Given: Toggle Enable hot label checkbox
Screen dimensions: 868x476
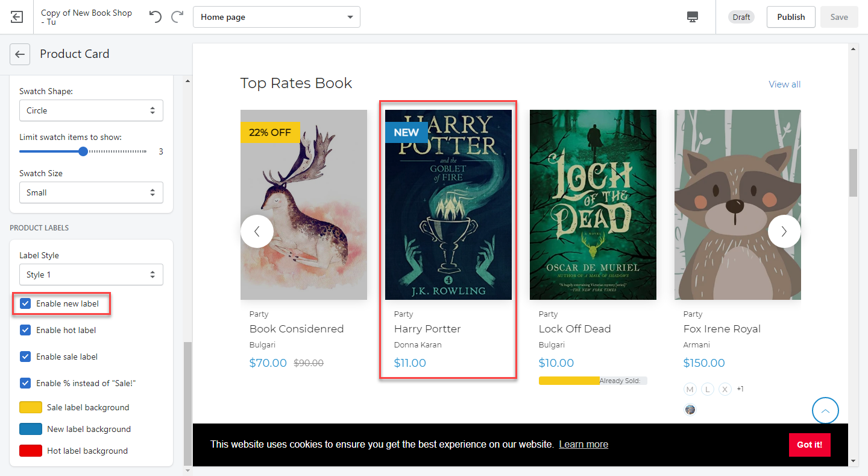Looking at the screenshot, I should [25, 330].
